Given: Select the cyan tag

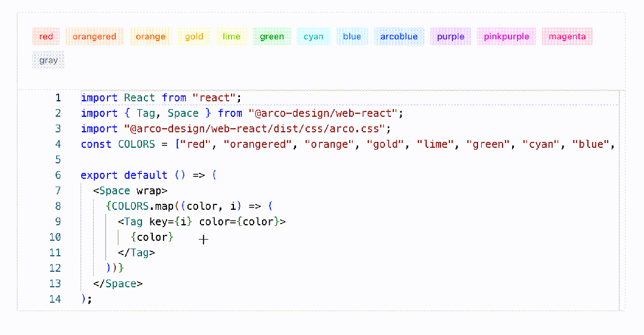Looking at the screenshot, I should (313, 36).
